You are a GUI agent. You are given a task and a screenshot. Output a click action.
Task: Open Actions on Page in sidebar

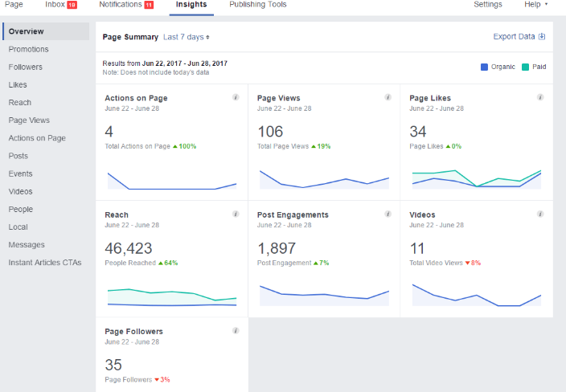(x=37, y=138)
